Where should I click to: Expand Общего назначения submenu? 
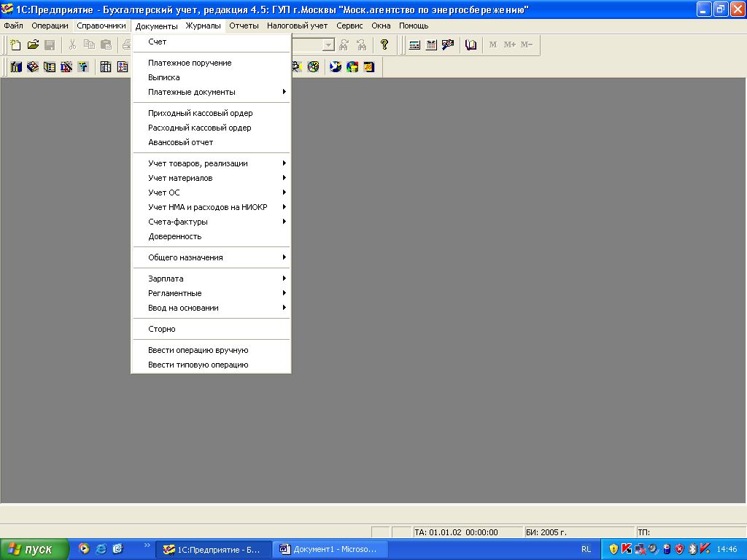pos(211,257)
